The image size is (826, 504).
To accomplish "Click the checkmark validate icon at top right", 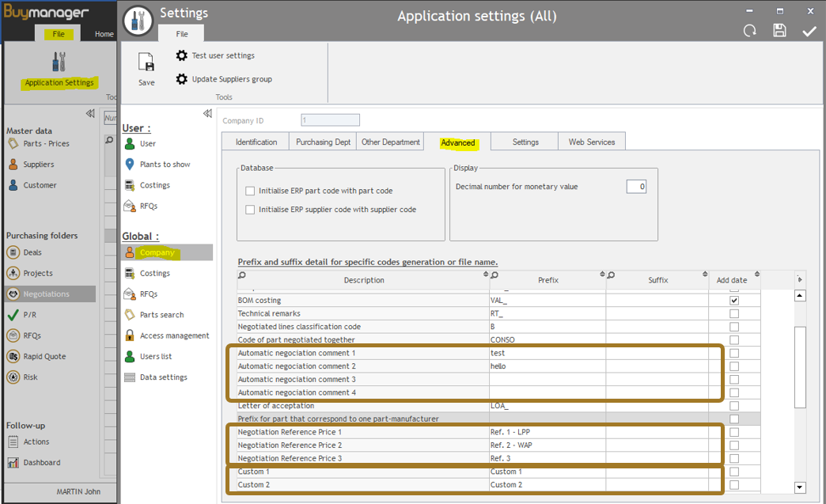I will [x=809, y=31].
